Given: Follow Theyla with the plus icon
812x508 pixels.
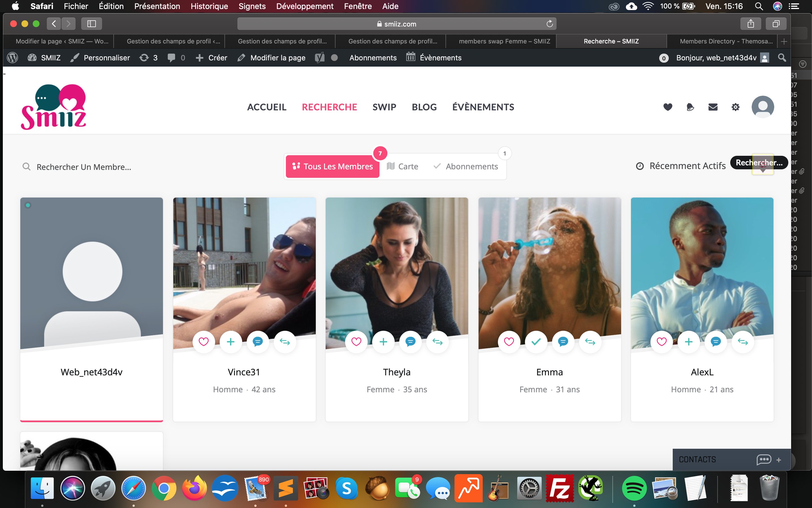Looking at the screenshot, I should tap(383, 342).
